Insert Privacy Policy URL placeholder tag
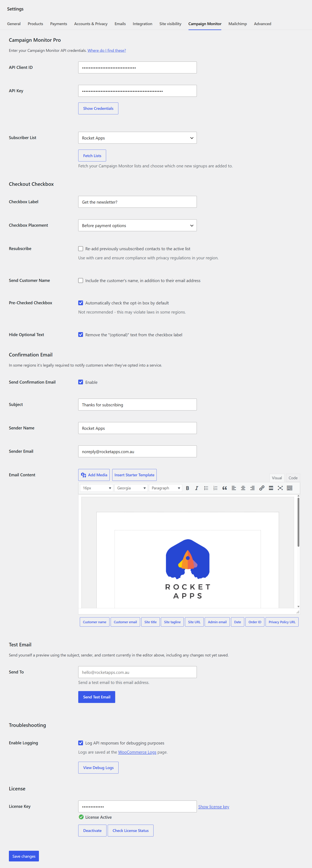312x868 pixels. pyautogui.click(x=282, y=622)
